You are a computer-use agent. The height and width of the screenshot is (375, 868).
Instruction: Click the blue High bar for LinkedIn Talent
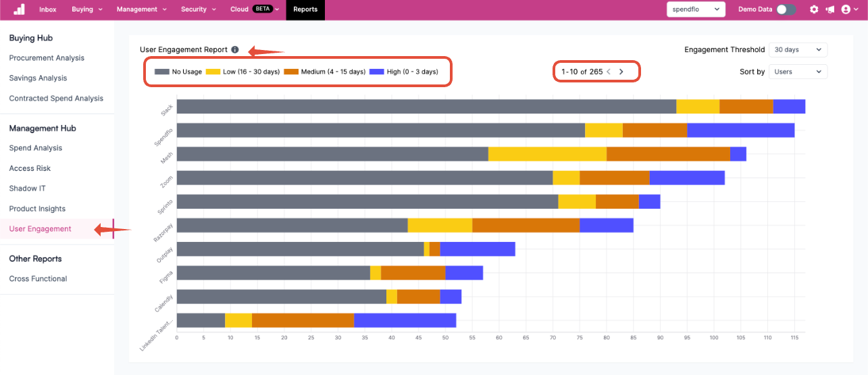(405, 320)
